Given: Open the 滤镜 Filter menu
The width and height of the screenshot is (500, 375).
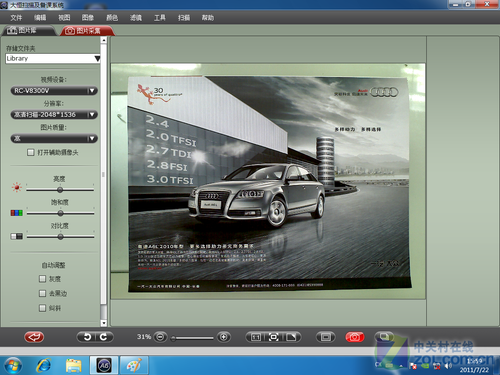Looking at the screenshot, I should pyautogui.click(x=136, y=18).
